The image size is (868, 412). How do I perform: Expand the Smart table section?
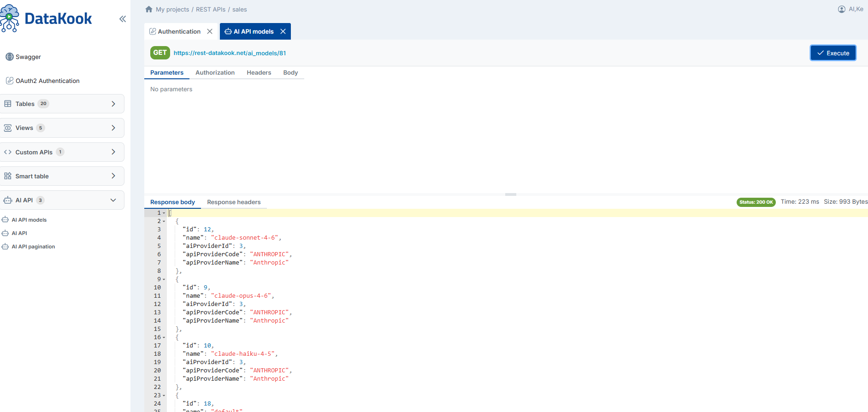click(113, 176)
